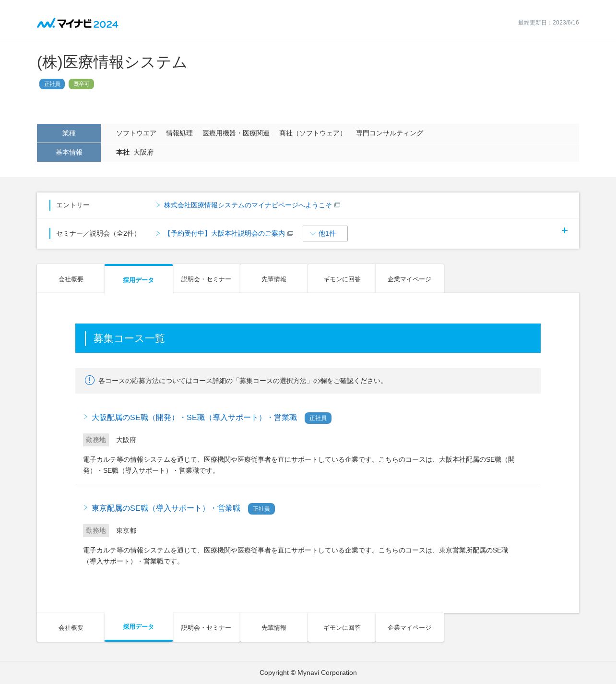
Task: Select top 採用データ tab
Action: click(138, 279)
